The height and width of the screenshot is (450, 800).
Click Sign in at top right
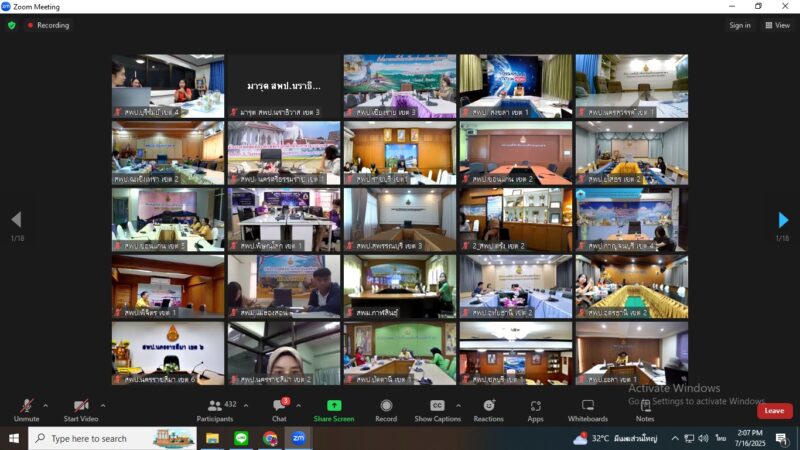tap(740, 25)
